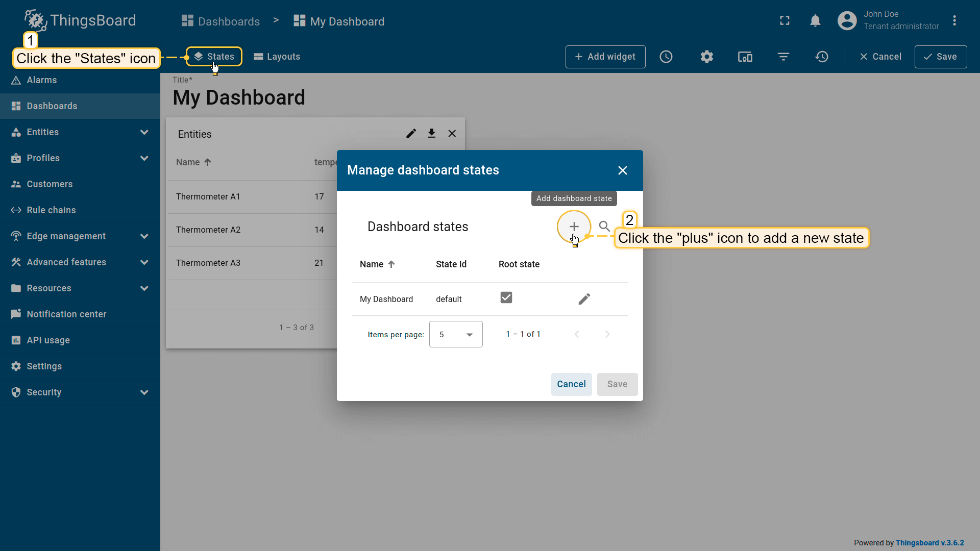Open version control history icon
The width and height of the screenshot is (980, 551).
tap(821, 57)
